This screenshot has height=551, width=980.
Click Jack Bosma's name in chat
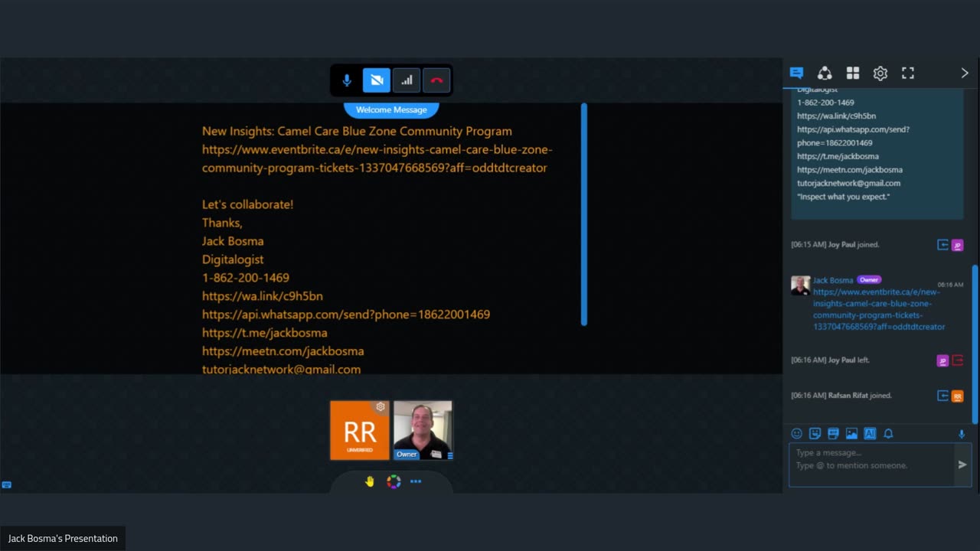pos(833,280)
